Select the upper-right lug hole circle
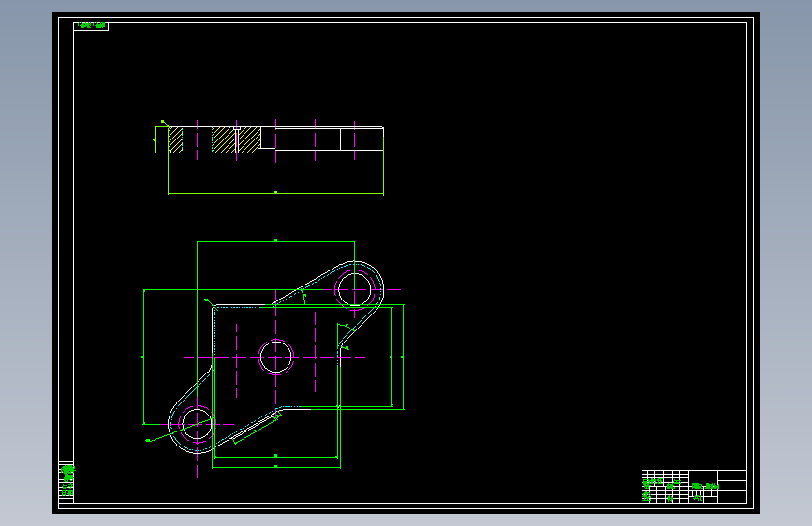This screenshot has width=812, height=526. (x=354, y=290)
